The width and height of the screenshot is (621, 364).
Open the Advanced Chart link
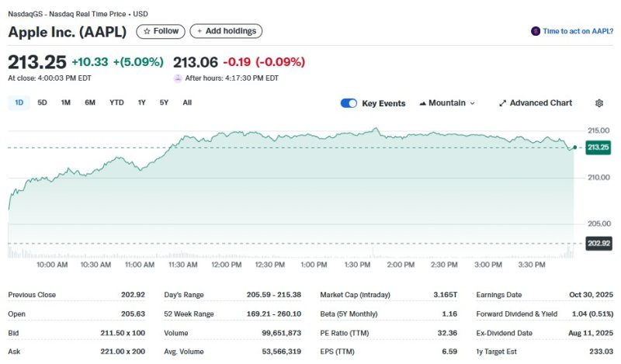[540, 103]
